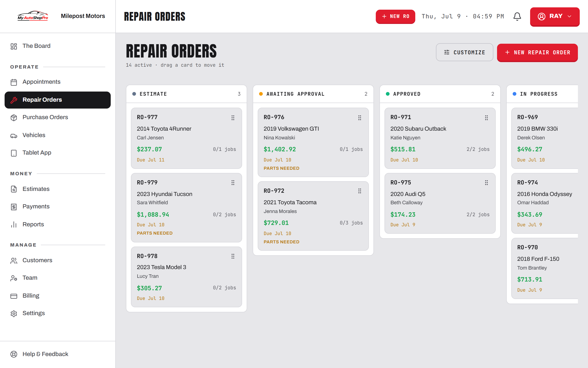Open Payments section

point(58,206)
